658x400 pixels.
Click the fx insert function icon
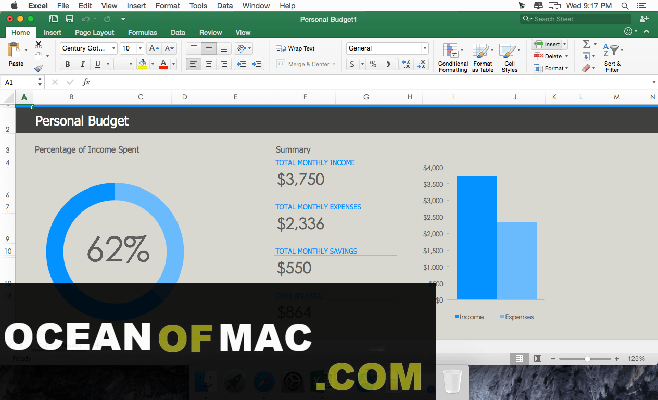click(86, 82)
